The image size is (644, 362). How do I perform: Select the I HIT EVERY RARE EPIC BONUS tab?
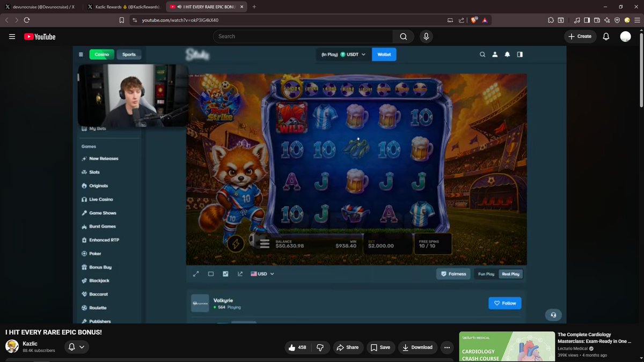coord(206,6)
